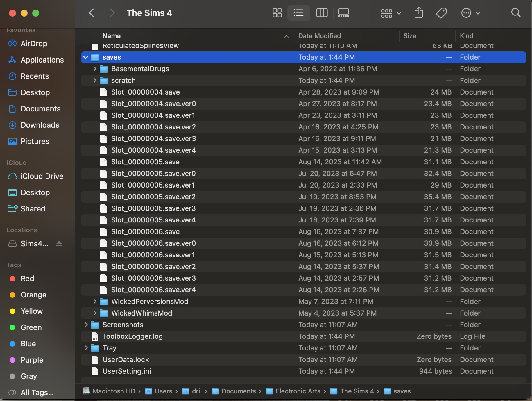532x401 pixels.
Task: Open the Group By dropdown
Action: [391, 13]
